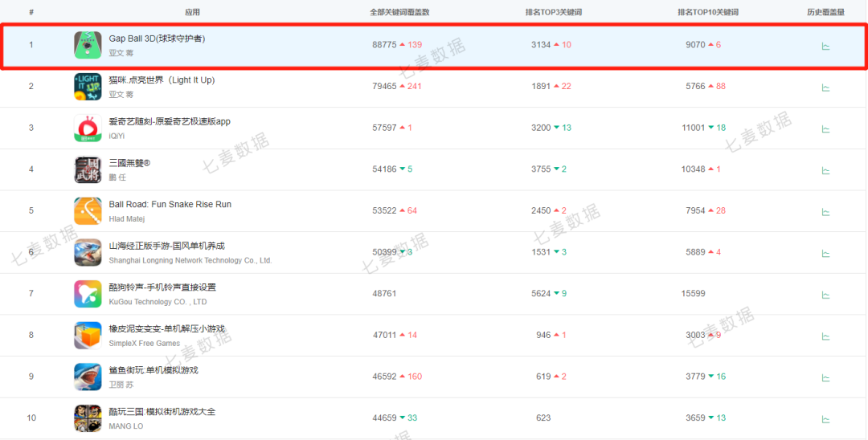The width and height of the screenshot is (868, 440).
Task: Select keyword coverage value 47011
Action: pyautogui.click(x=384, y=335)
